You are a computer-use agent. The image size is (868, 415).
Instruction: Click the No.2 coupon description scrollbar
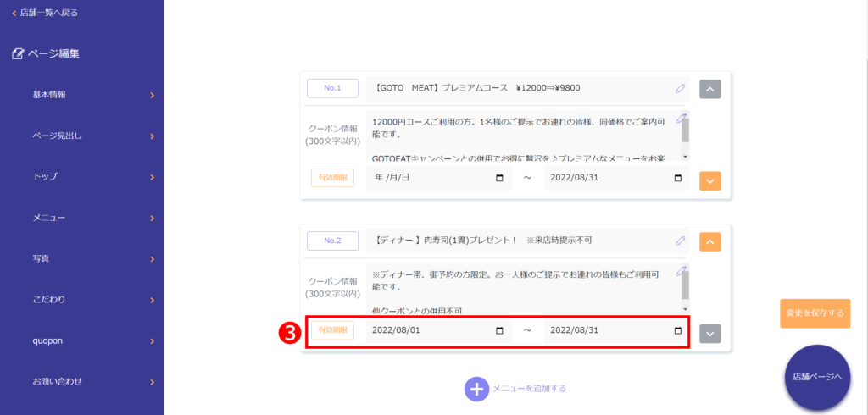[685, 288]
